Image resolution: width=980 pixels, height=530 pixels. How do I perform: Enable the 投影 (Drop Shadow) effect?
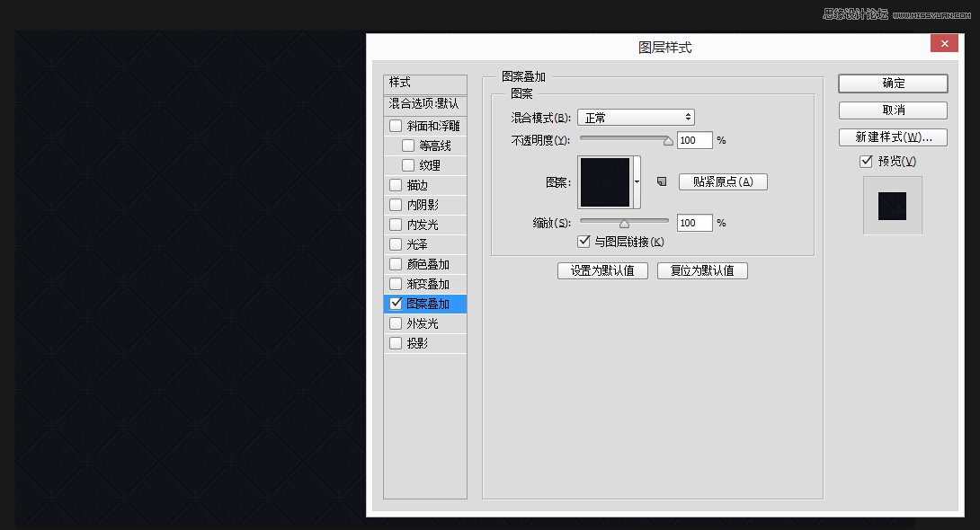point(393,342)
